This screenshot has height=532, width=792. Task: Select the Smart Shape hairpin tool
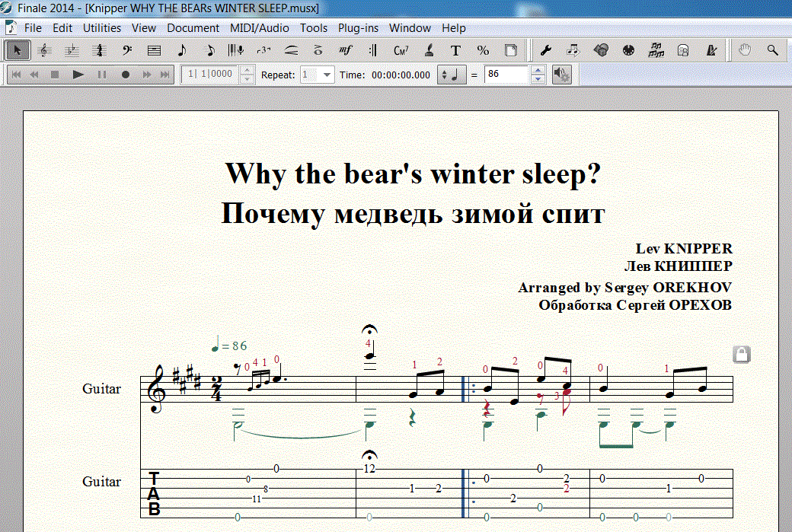pyautogui.click(x=291, y=50)
